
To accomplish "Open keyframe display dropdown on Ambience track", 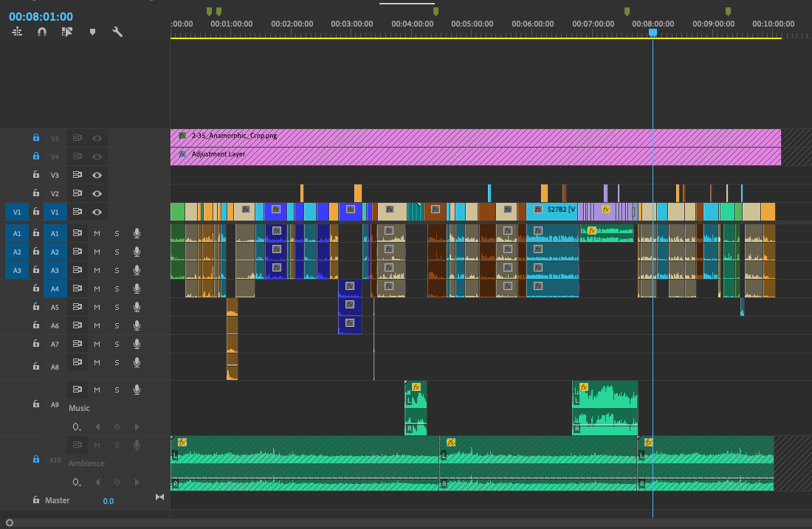I will click(x=77, y=482).
